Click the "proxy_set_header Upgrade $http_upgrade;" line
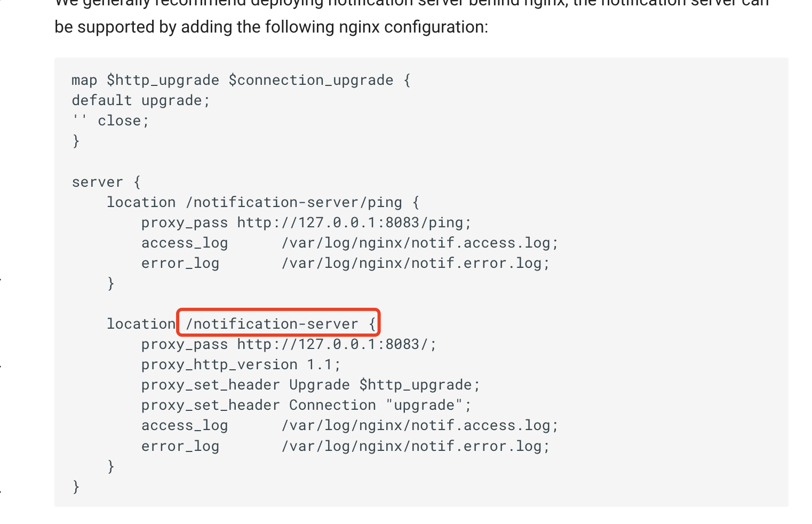Viewport: 812px width, 524px height. (x=310, y=385)
